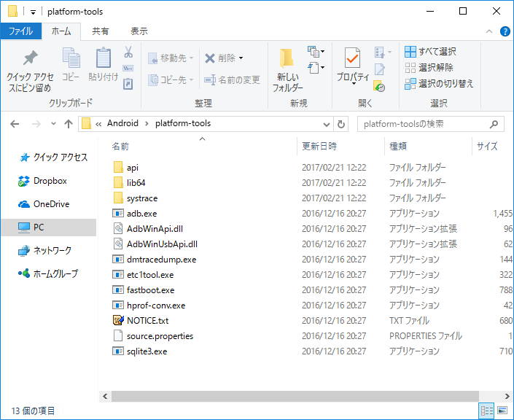This screenshot has height=420, width=514.
Task: Switch to large icons view layout
Action: [502, 411]
